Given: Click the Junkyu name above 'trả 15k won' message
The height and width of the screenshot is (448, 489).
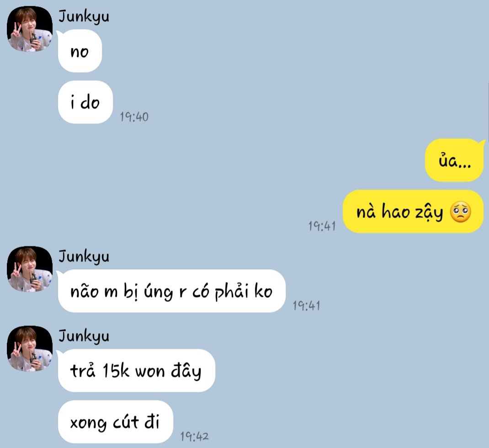Looking at the screenshot, I should tap(84, 336).
